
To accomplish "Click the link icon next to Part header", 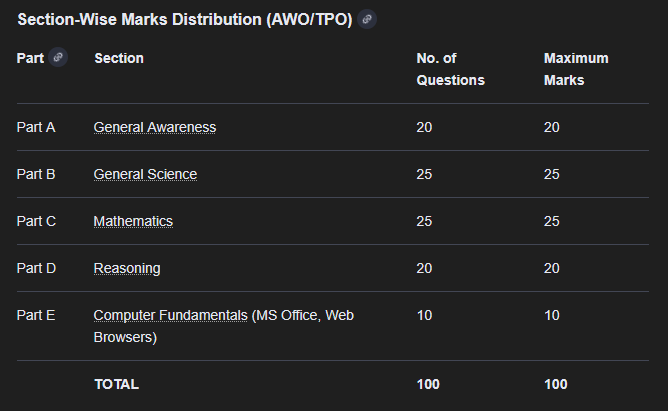I will 58,58.
